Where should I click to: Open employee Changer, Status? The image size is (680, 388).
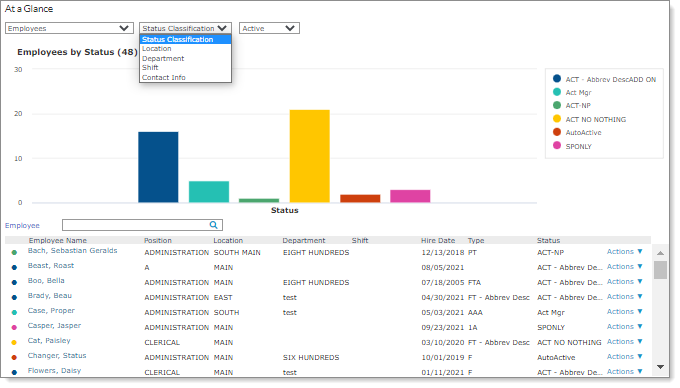pyautogui.click(x=57, y=355)
